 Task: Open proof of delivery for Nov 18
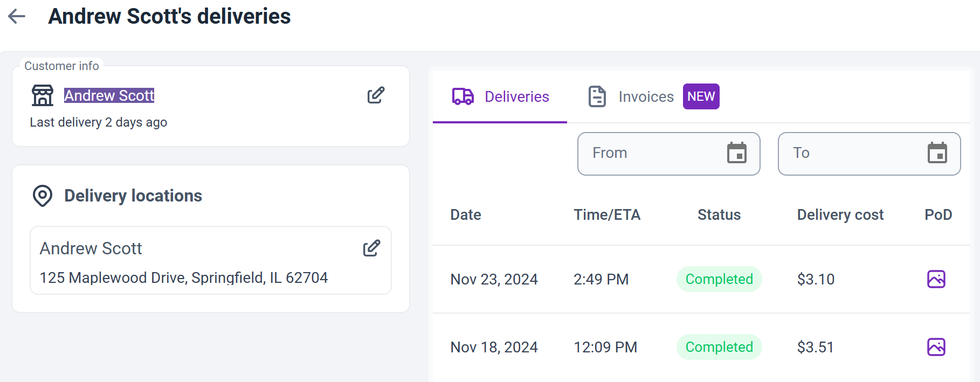point(936,347)
